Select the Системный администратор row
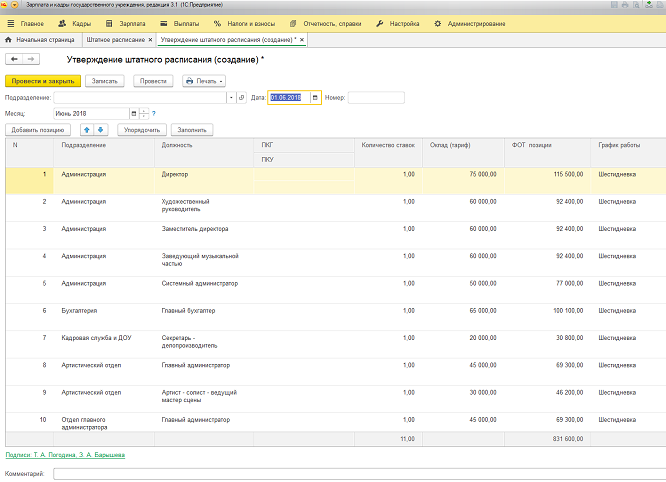This screenshot has height=482, width=666. tap(336, 290)
